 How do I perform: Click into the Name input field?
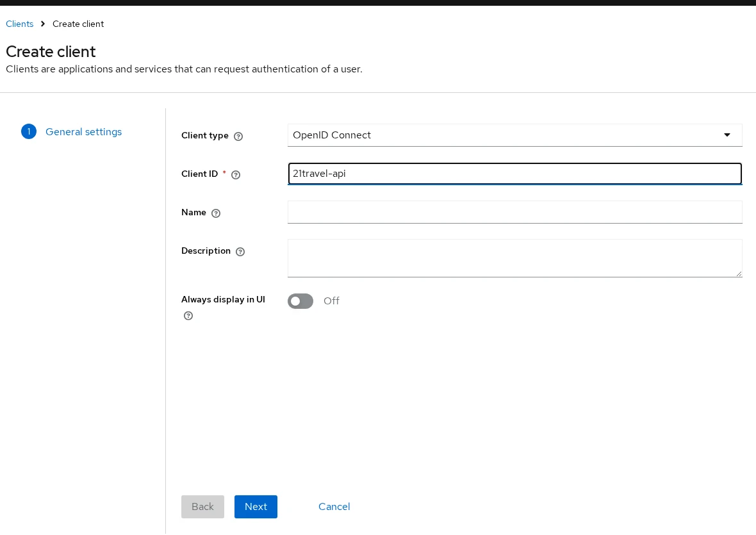tap(514, 212)
